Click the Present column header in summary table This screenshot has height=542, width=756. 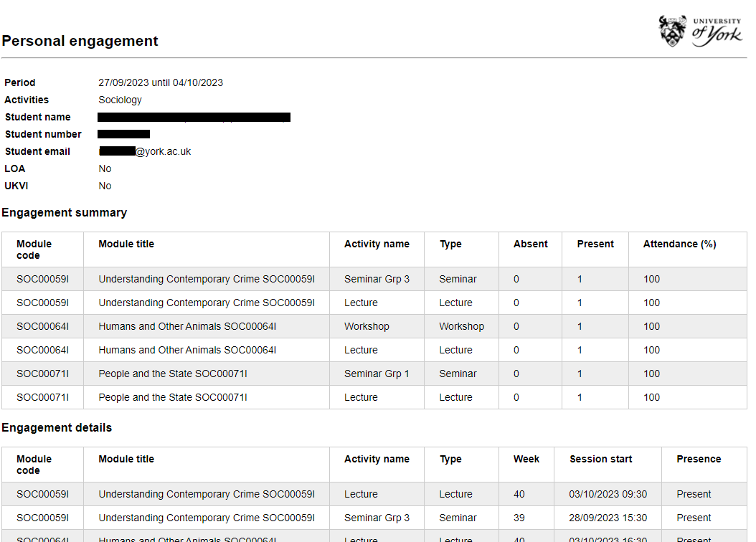point(595,244)
